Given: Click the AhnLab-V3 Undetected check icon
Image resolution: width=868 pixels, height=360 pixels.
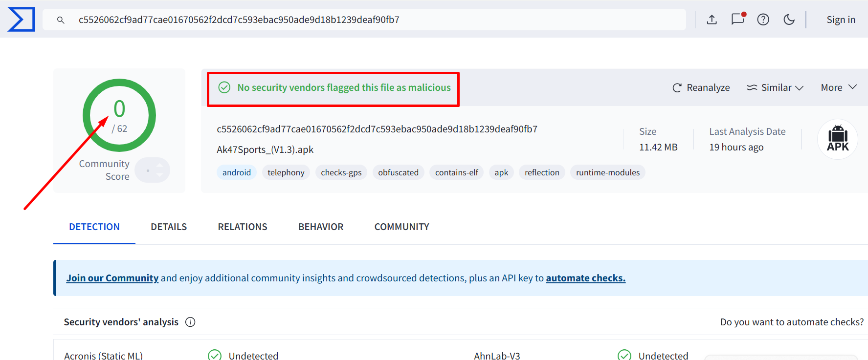Looking at the screenshot, I should (x=624, y=356).
